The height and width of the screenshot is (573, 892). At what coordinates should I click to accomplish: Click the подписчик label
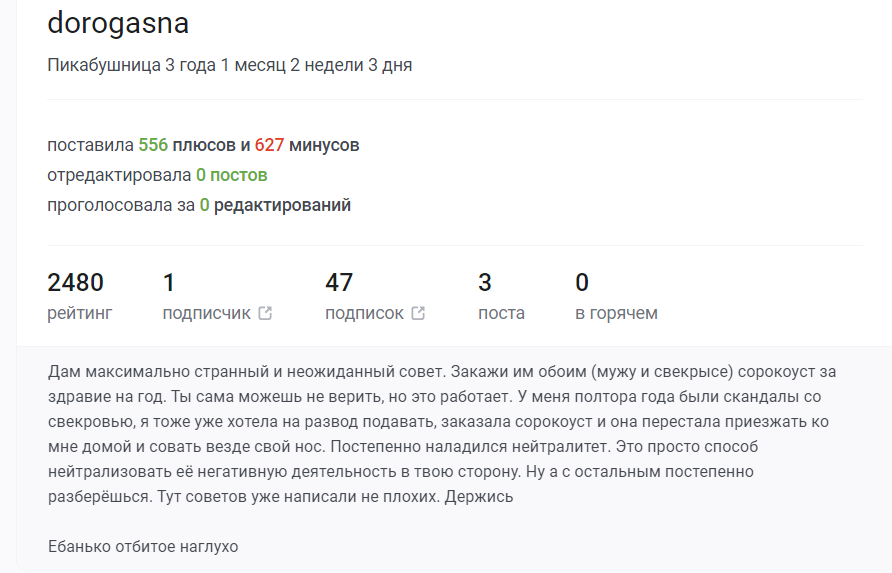[206, 313]
